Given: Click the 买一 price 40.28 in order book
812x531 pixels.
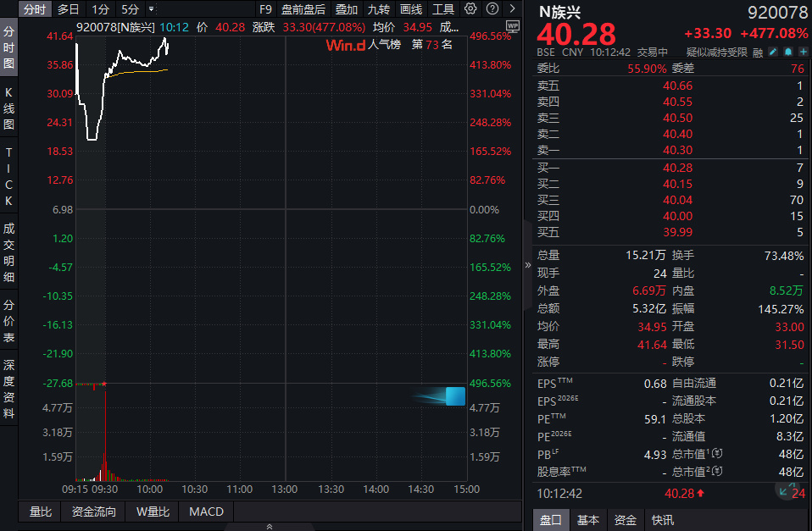Looking at the screenshot, I should click(677, 168).
